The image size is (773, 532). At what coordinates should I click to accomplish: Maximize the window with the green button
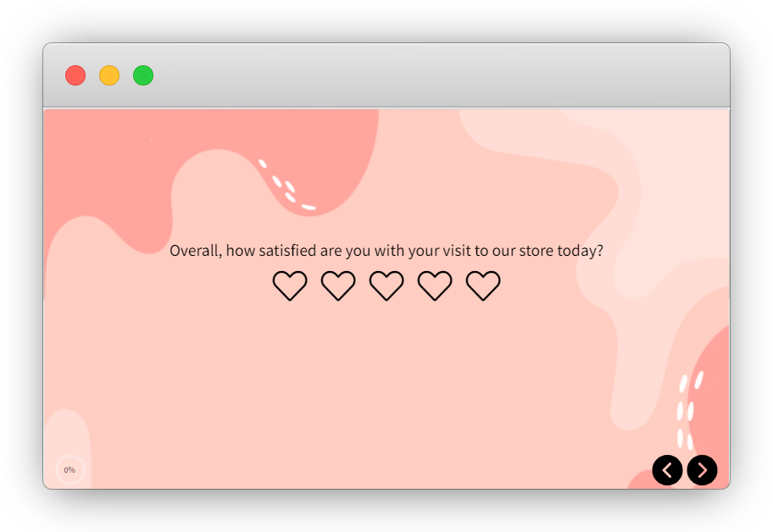point(143,75)
